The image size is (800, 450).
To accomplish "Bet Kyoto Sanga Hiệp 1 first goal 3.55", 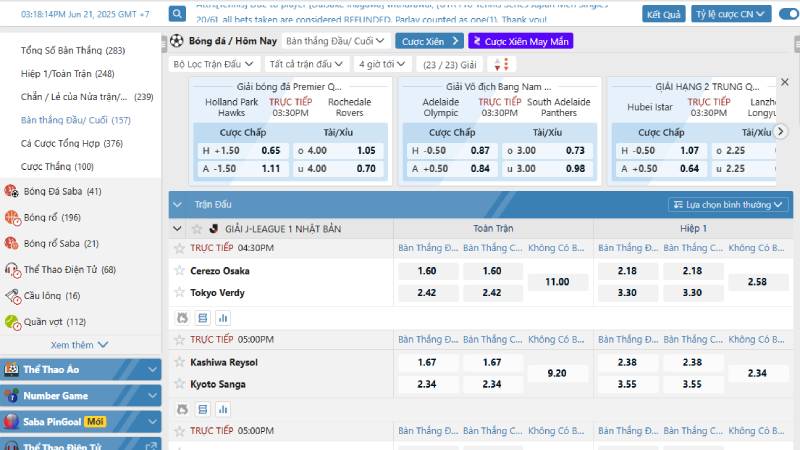I will (x=627, y=384).
